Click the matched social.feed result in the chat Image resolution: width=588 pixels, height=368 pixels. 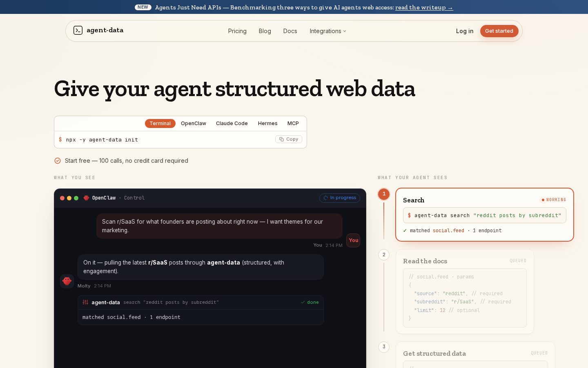pyautogui.click(x=131, y=317)
